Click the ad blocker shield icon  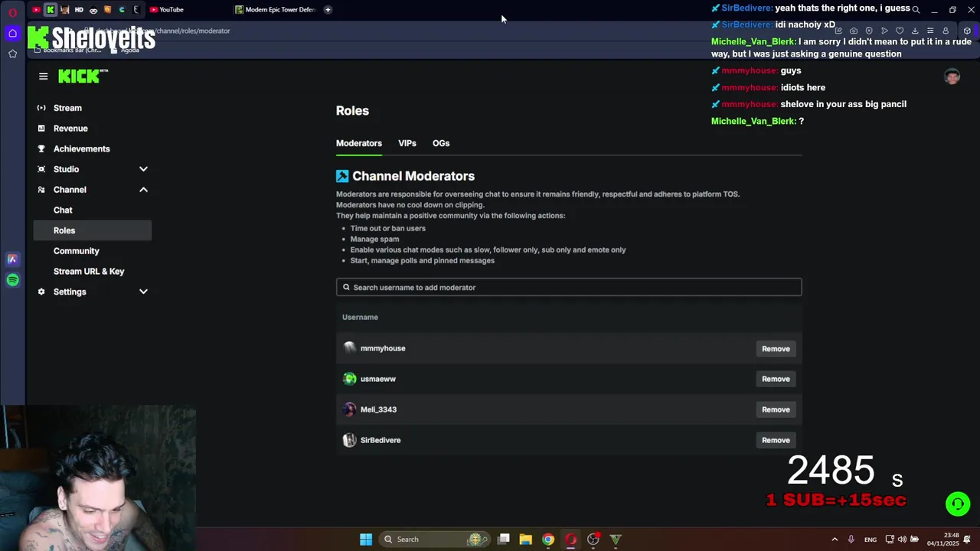pos(869,31)
